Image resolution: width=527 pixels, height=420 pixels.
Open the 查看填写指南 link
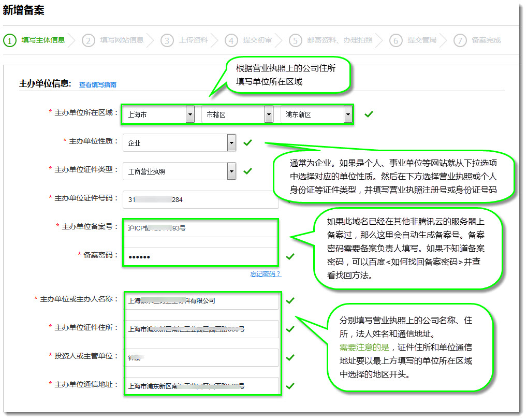97,85
